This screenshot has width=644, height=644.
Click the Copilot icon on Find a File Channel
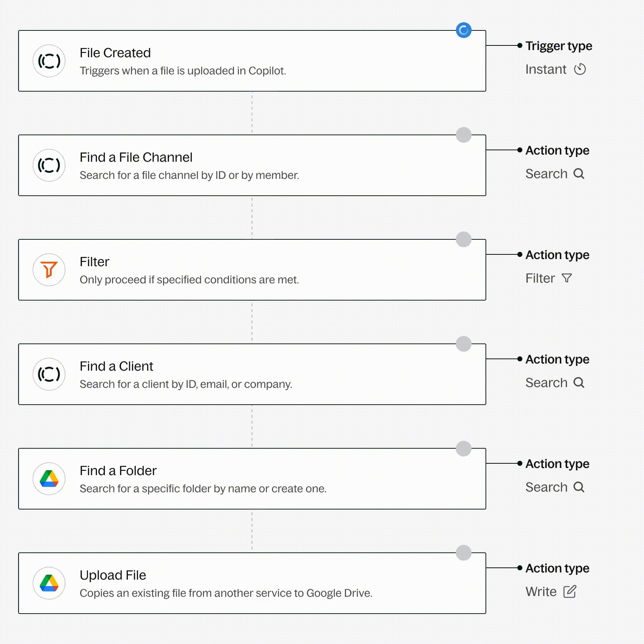(x=49, y=165)
